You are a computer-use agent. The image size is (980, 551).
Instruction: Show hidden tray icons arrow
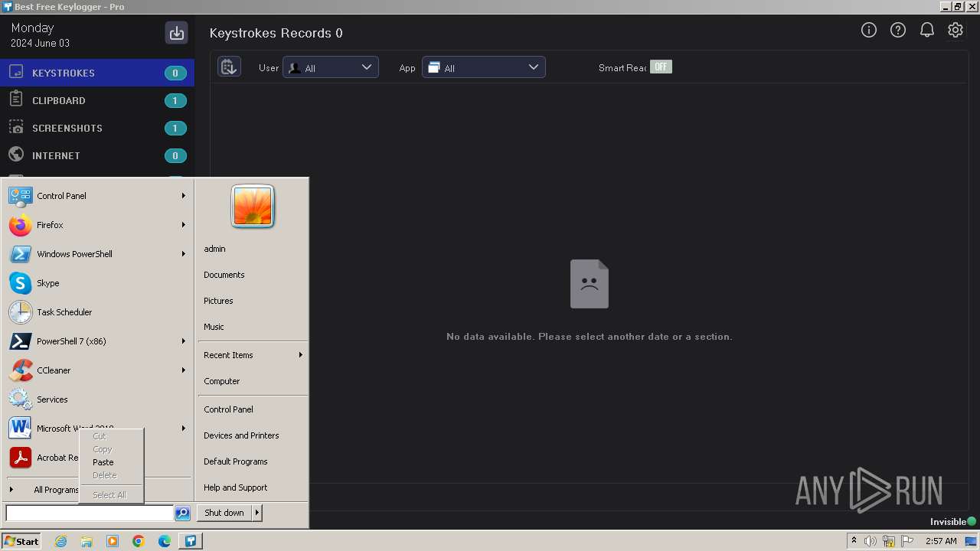(x=854, y=541)
